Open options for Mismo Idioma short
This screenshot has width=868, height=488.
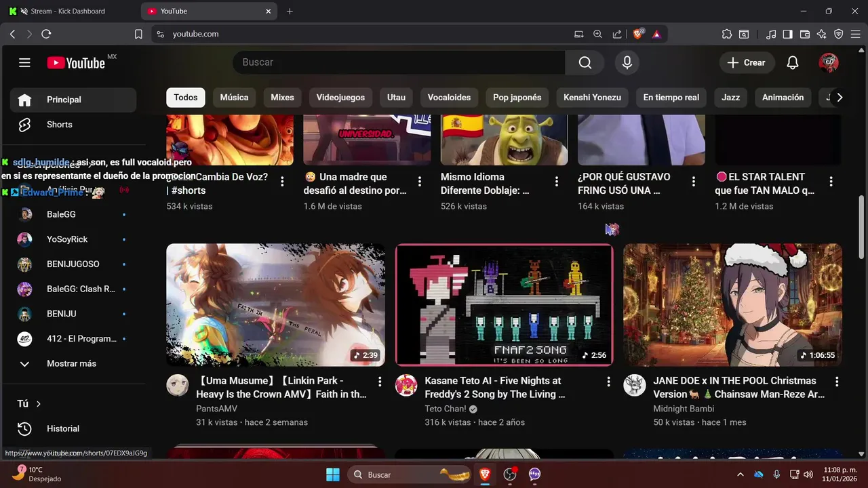tap(557, 182)
